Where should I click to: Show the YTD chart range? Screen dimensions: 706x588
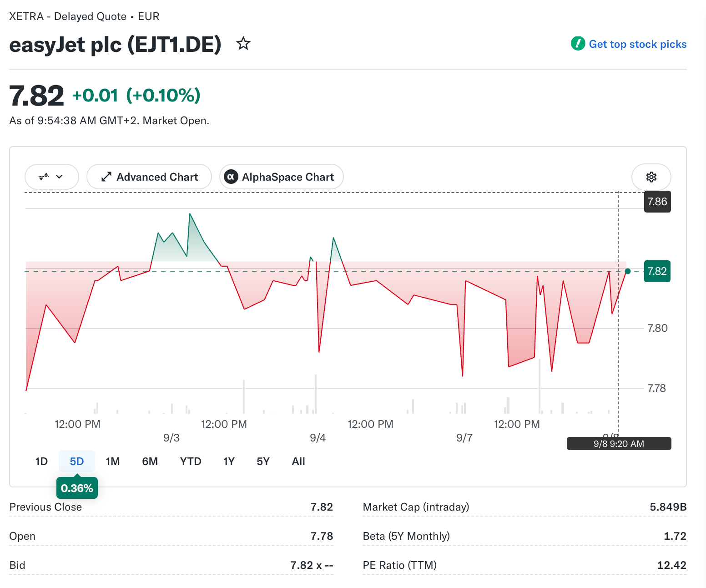point(191,461)
